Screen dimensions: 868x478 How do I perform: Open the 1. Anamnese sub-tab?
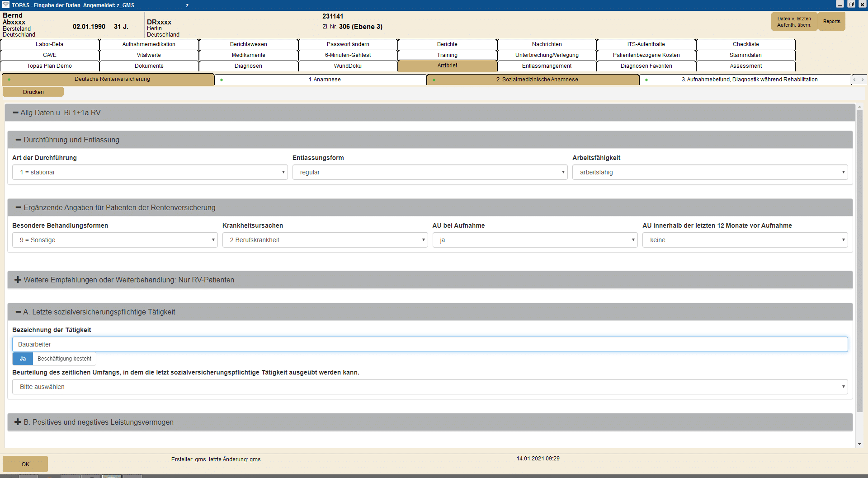(x=324, y=80)
